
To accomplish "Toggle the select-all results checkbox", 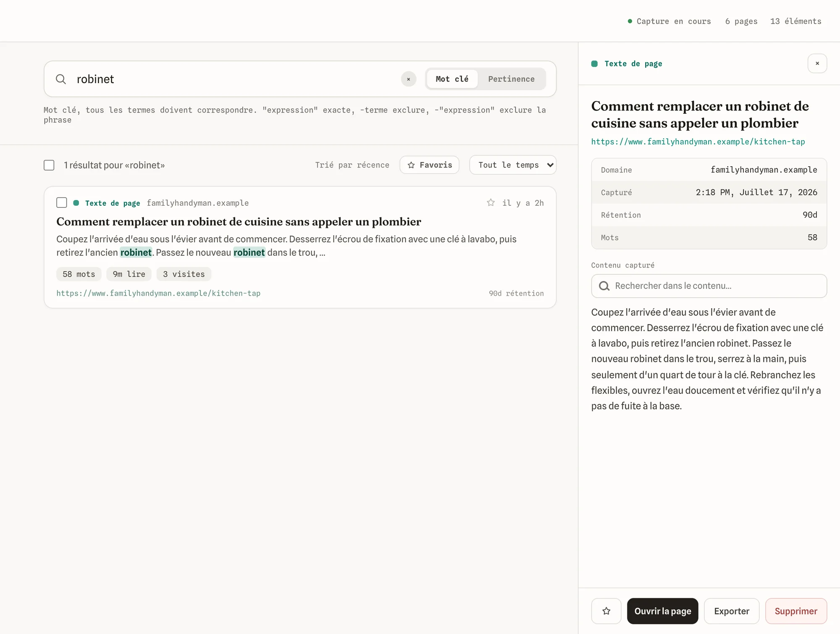I will [49, 165].
